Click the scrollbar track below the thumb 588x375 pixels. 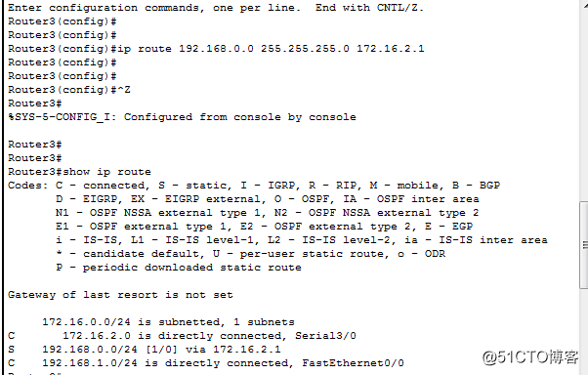tap(584, 332)
